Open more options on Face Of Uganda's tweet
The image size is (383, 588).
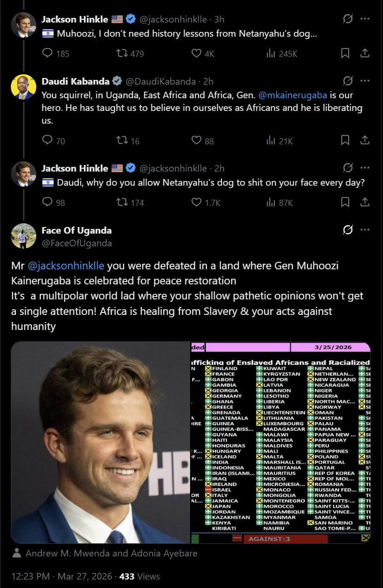[365, 230]
